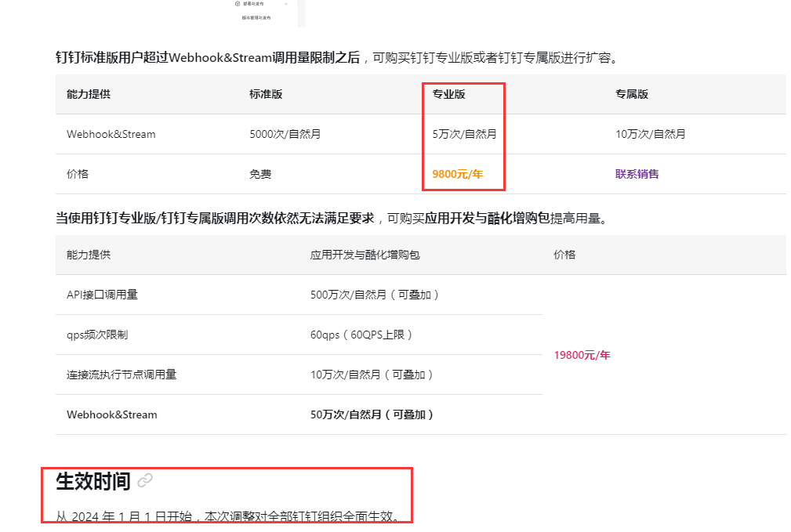Click the paragraph starting 当使用钉钉专业版
791x532 pixels.
332,219
